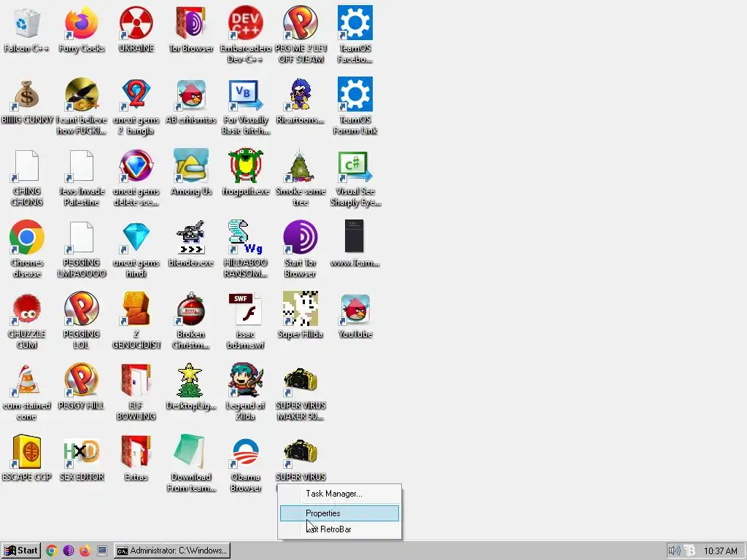Screen dimensions: 747x560
Task: Open the Start Tor Browser shortcut
Action: coord(300,237)
